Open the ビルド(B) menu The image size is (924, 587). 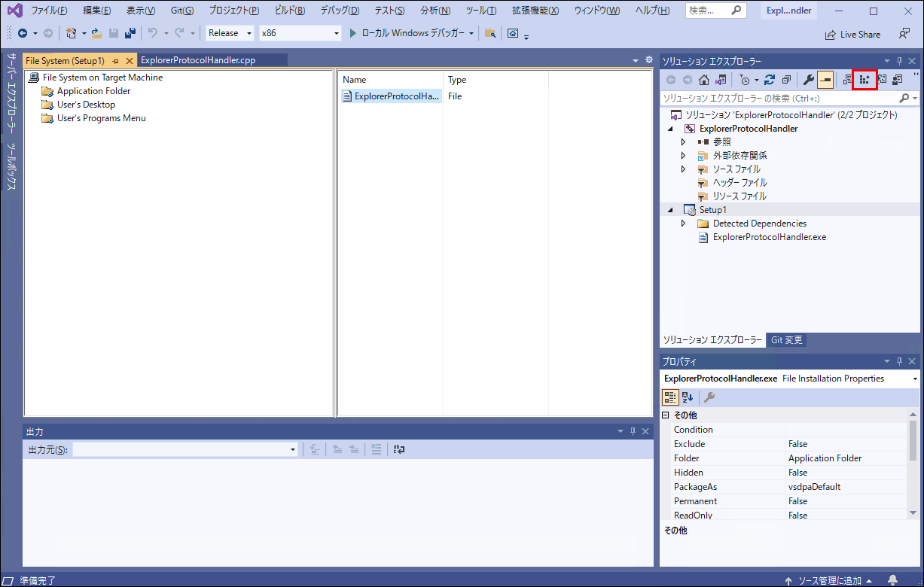point(289,11)
